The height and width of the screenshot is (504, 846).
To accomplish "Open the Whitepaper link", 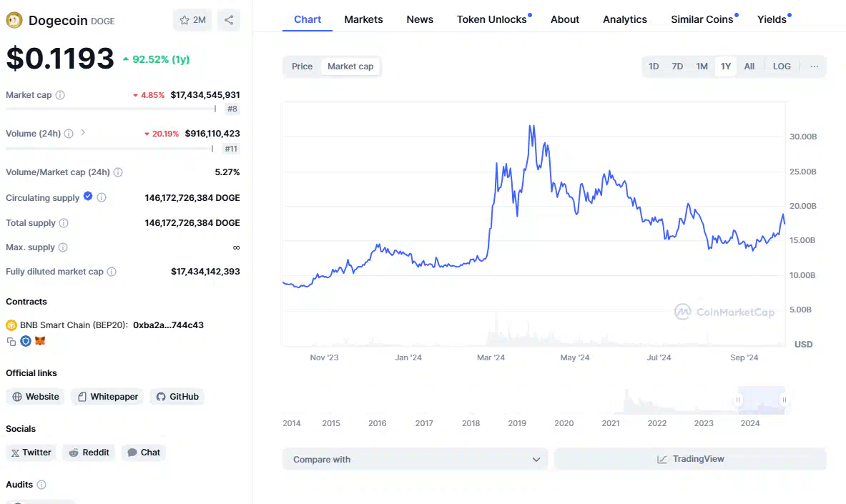I will point(107,397).
